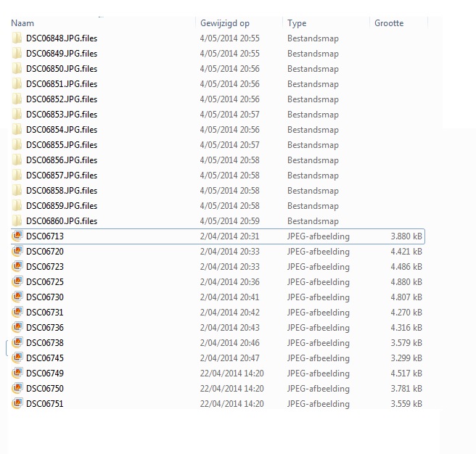Click the JPEG image icon of DSC06725
476x454 pixels.
point(17,281)
